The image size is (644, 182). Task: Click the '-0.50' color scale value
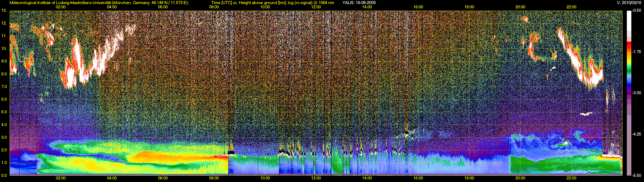636,10
